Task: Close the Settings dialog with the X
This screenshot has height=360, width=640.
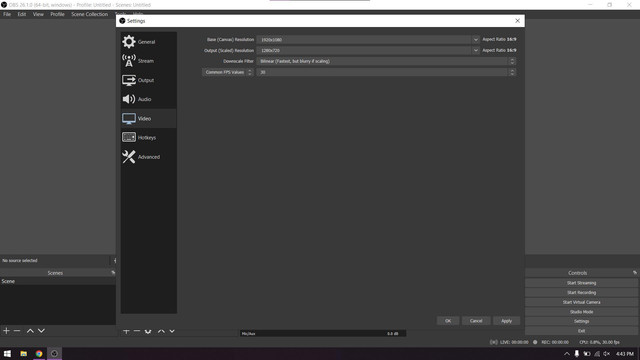Action: [x=518, y=21]
